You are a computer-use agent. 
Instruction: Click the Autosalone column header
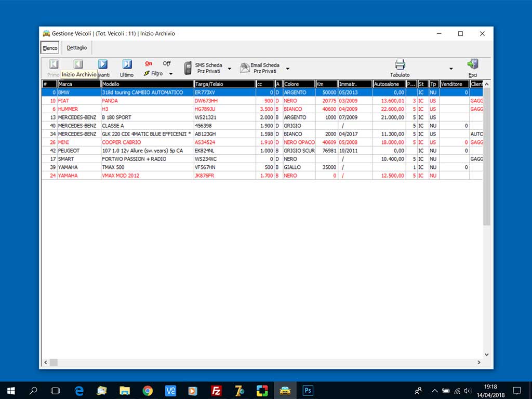point(389,84)
